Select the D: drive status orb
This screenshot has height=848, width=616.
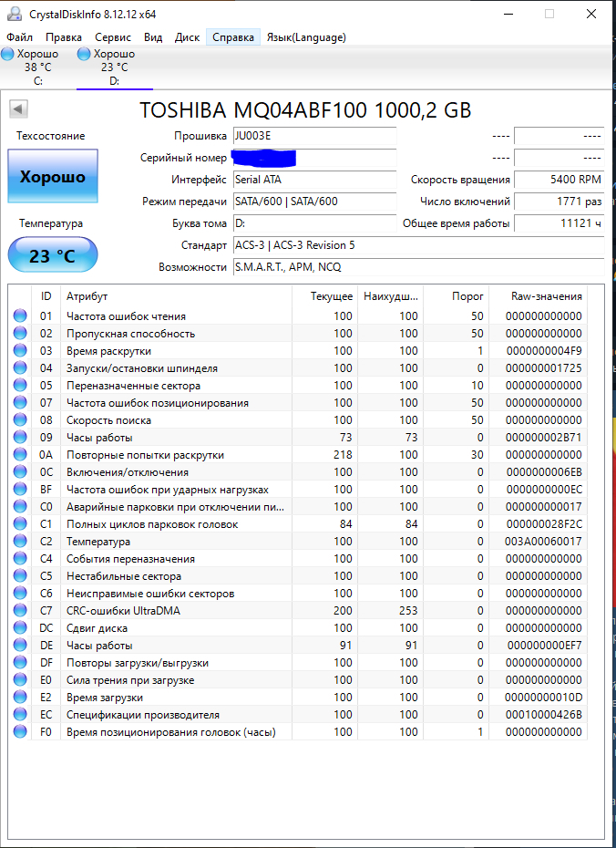[85, 54]
